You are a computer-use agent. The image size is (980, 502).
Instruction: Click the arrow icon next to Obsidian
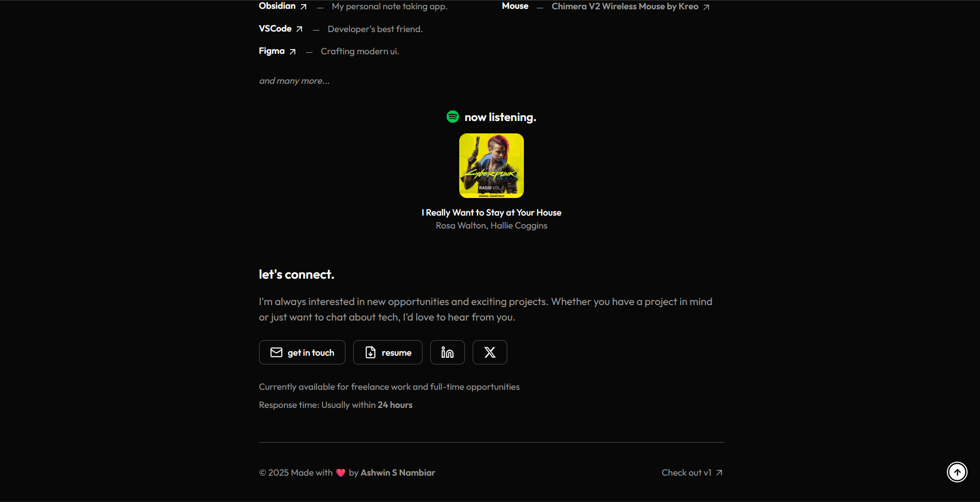pos(304,7)
